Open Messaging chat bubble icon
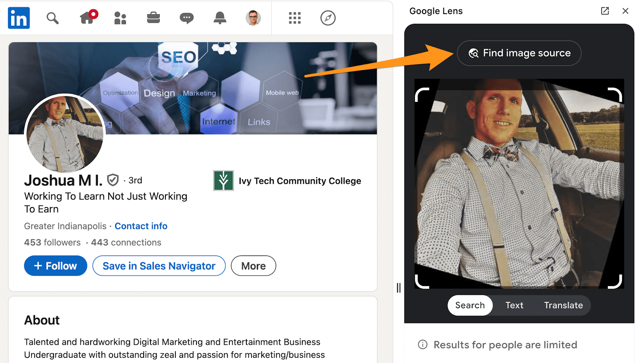Image resolution: width=644 pixels, height=363 pixels. pyautogui.click(x=186, y=18)
